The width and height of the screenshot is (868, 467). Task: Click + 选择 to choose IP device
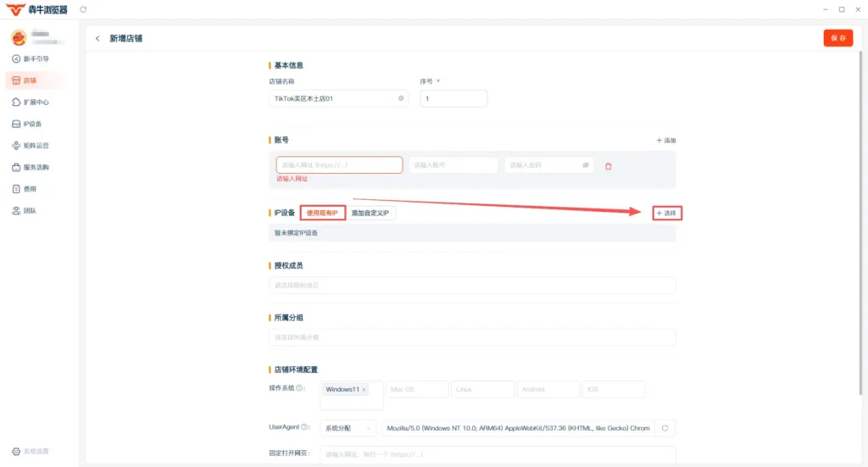coord(666,213)
